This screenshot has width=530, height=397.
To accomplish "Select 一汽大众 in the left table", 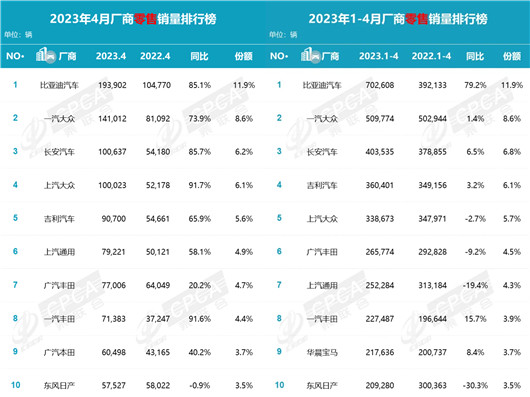I will (x=59, y=119).
